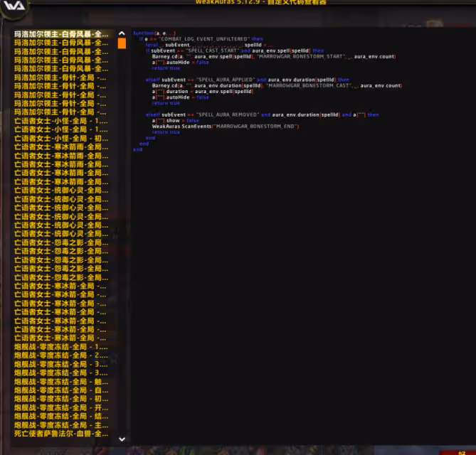
Task: Click the a[""].duration assignment line
Action: tap(203, 91)
